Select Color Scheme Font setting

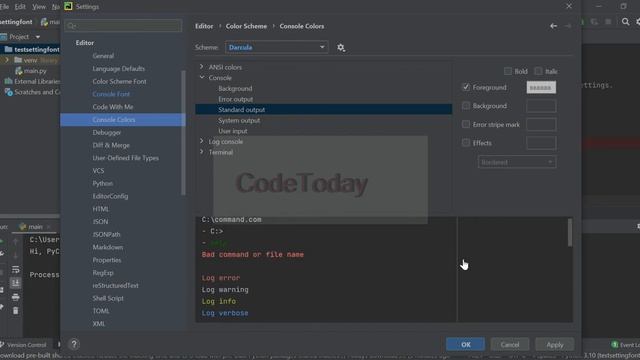click(x=119, y=81)
